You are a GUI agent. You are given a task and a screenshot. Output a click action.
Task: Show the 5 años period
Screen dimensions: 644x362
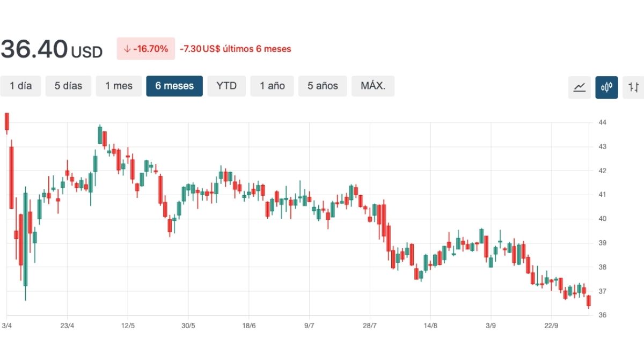pyautogui.click(x=323, y=86)
